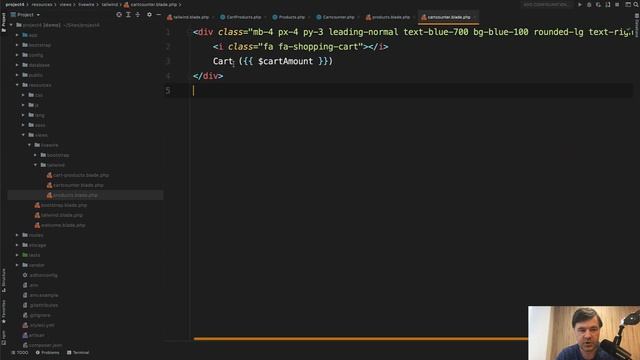Open cart-products.blade.php in project tree
Viewport: 640px width, 360px height.
coord(78,175)
